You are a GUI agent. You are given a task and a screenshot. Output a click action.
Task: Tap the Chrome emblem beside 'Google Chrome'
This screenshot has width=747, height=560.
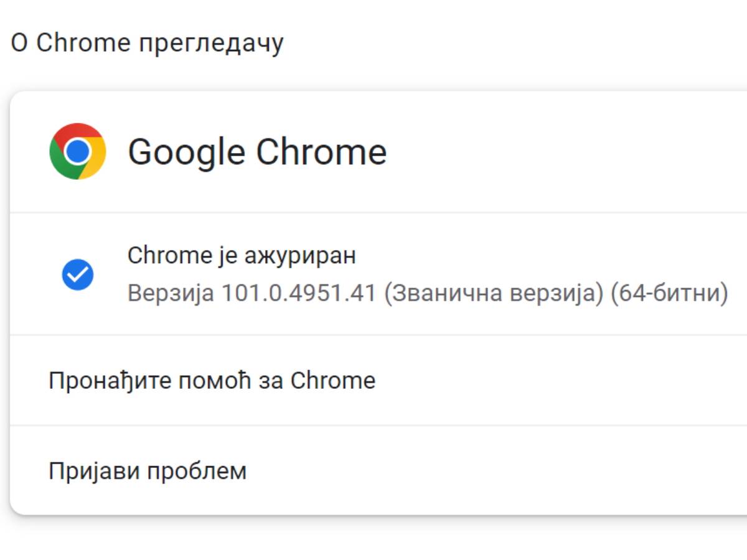(77, 151)
